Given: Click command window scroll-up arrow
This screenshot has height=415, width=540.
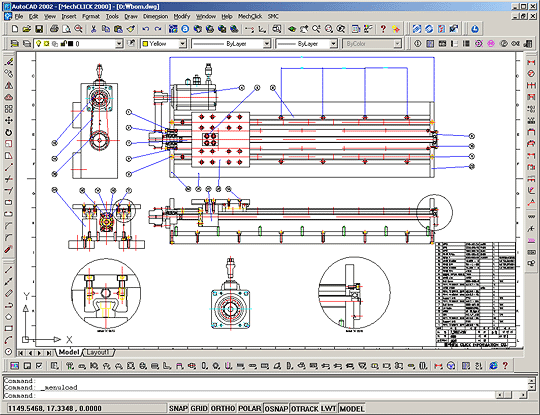Looking at the screenshot, I should [x=531, y=381].
